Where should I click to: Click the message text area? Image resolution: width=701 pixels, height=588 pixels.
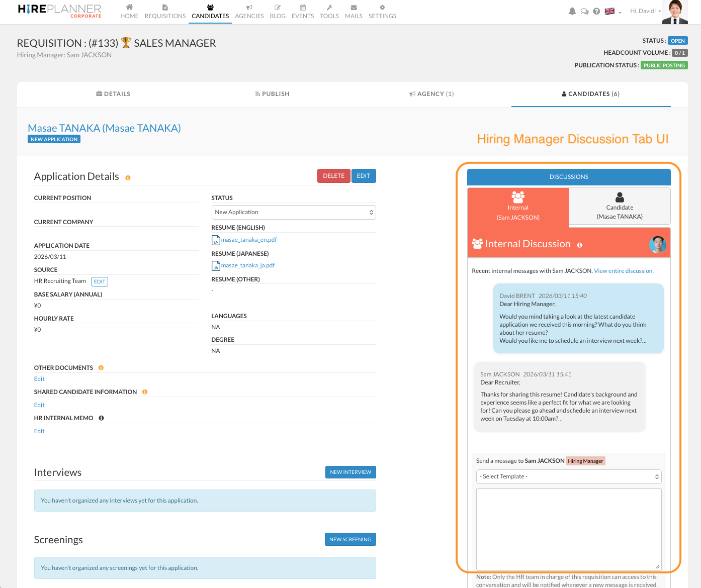[569, 529]
